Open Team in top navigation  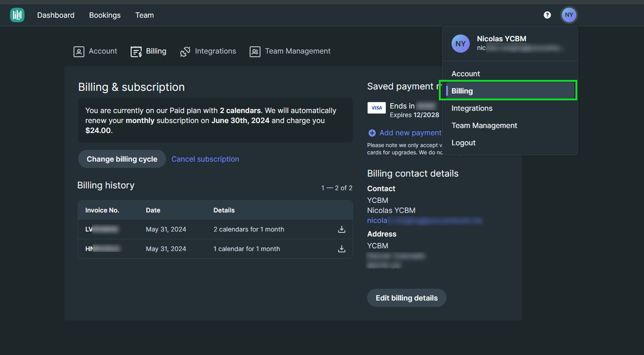click(144, 15)
